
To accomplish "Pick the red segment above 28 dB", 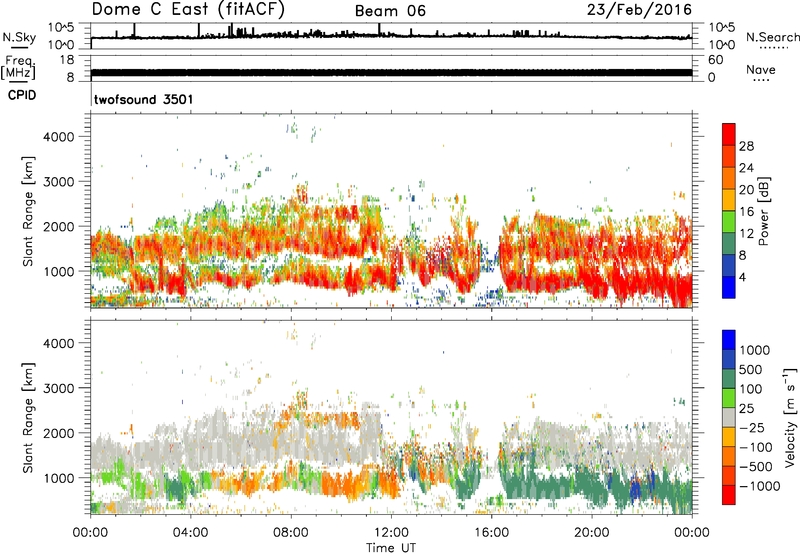I will pos(729,134).
